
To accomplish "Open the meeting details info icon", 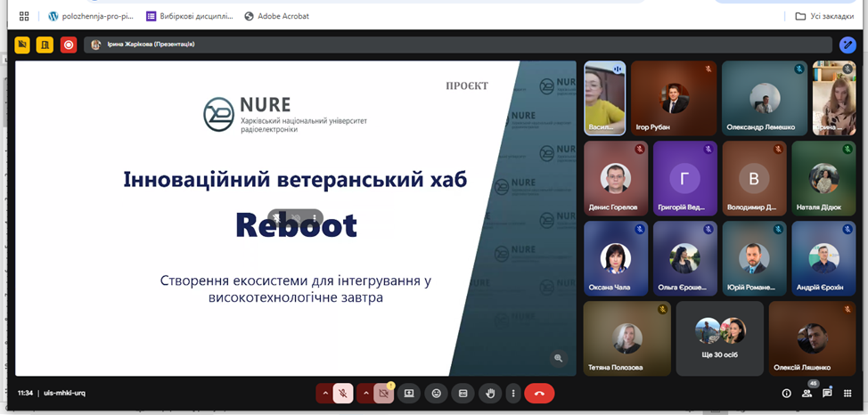I will 786,394.
